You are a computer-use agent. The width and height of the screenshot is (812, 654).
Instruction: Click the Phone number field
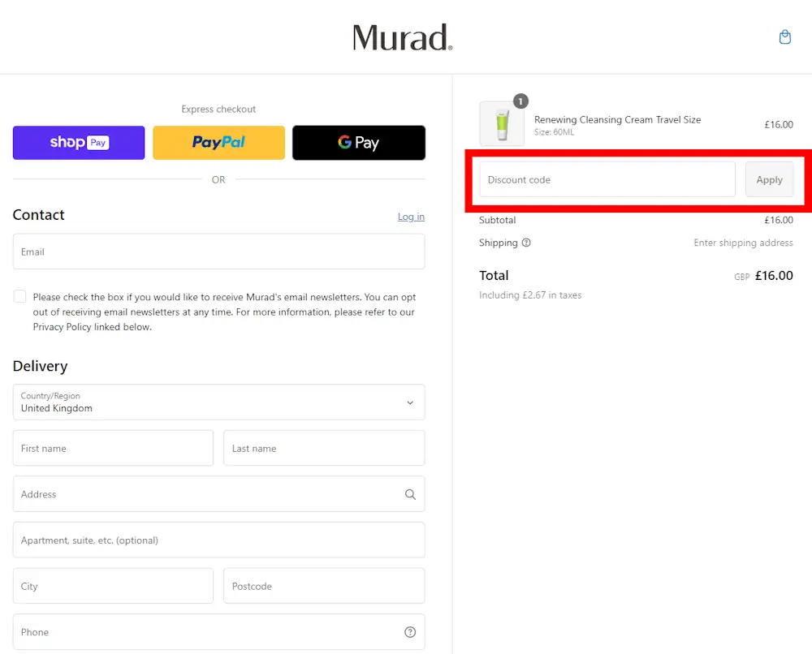tap(218, 632)
